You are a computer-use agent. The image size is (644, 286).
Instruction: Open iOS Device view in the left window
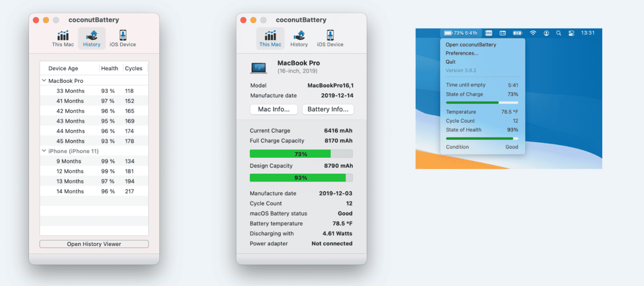[x=122, y=39]
